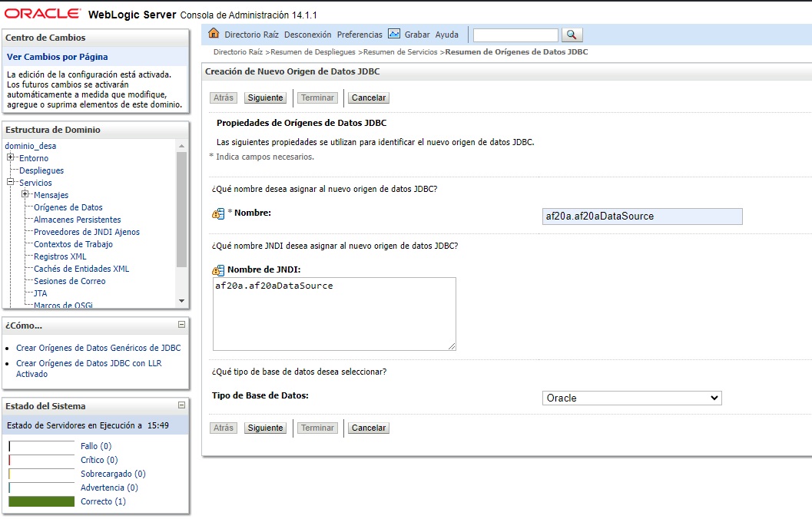812x519 pixels.
Task: Click the top Siguiente button
Action: tap(265, 98)
